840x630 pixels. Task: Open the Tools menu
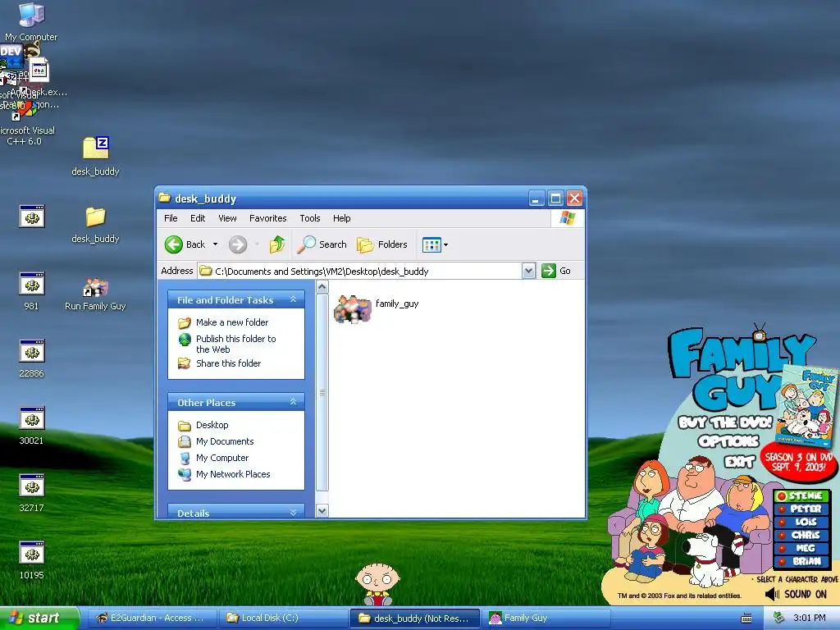tap(309, 218)
